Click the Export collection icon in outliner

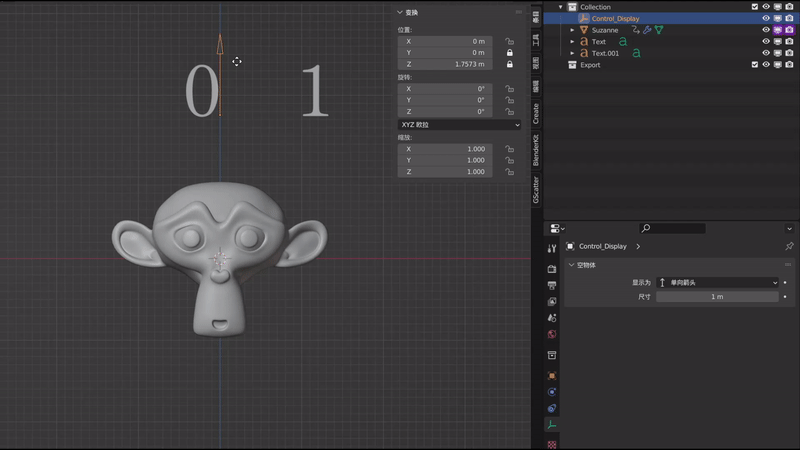pos(572,65)
